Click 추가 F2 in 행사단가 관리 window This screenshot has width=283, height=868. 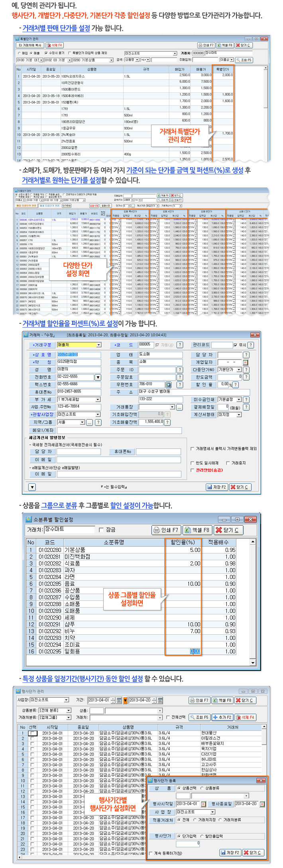click(x=223, y=717)
